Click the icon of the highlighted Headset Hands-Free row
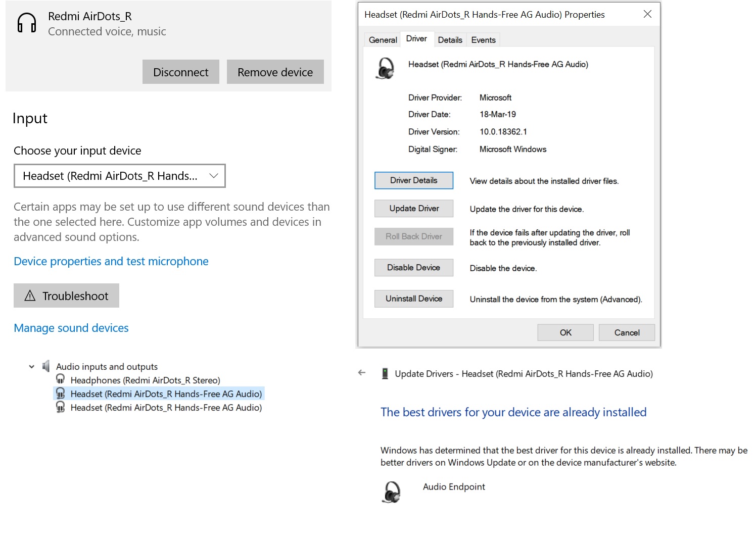Screen dimensions: 756x540 (60, 393)
